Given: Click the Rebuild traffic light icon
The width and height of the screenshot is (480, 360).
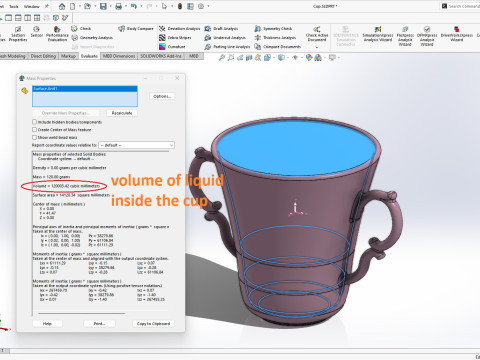Looking at the screenshot, I should point(180,6).
